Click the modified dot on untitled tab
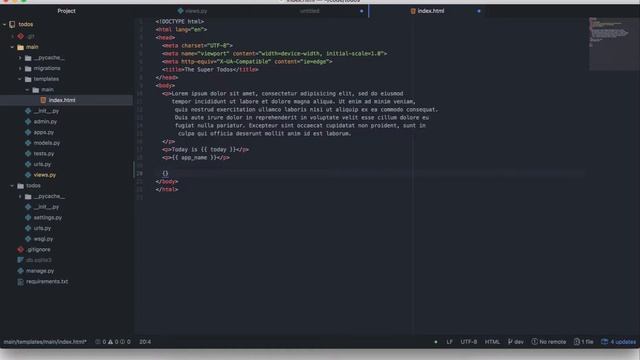Viewport: 640px width, 360px height. click(362, 11)
